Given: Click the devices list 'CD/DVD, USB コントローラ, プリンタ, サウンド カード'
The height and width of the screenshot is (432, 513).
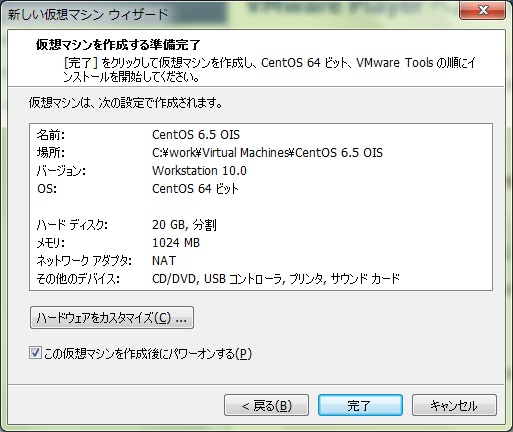Looking at the screenshot, I should click(276, 279).
